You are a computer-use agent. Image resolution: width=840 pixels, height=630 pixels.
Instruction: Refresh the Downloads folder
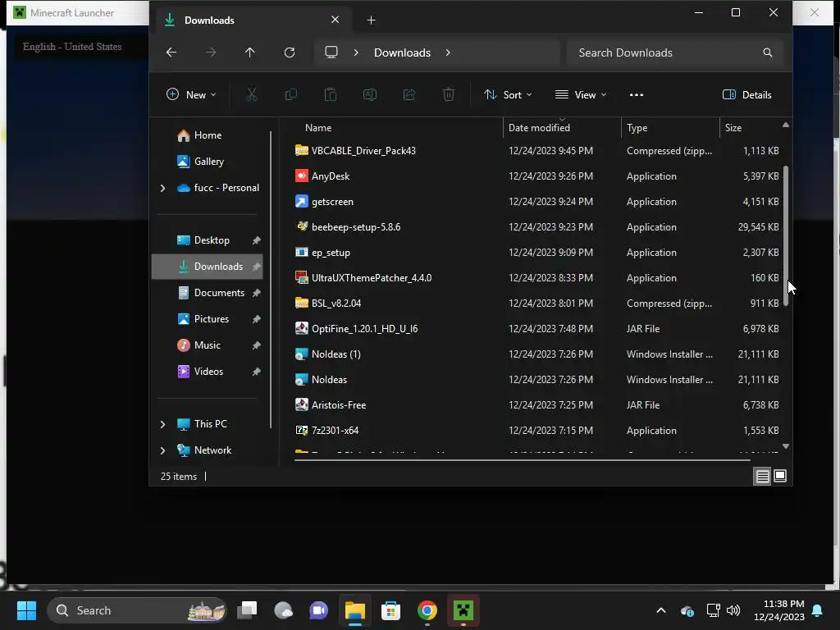290,52
